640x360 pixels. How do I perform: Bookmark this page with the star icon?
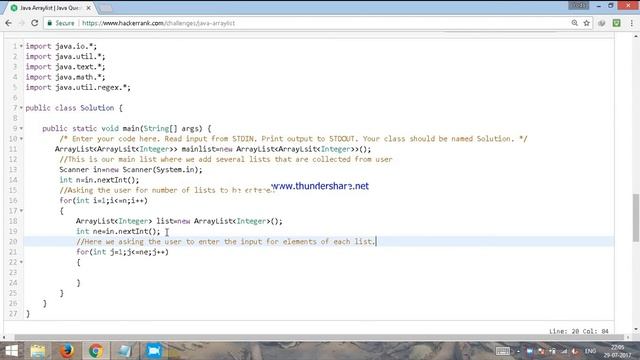587,23
